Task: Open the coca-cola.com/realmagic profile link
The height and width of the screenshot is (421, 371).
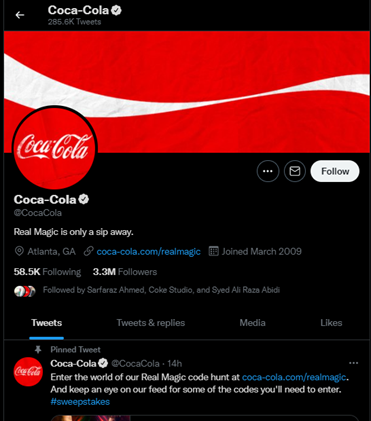Action: click(x=148, y=252)
